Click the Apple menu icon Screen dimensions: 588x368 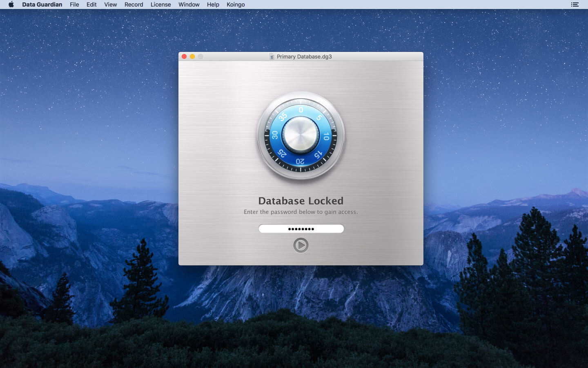[x=11, y=4]
